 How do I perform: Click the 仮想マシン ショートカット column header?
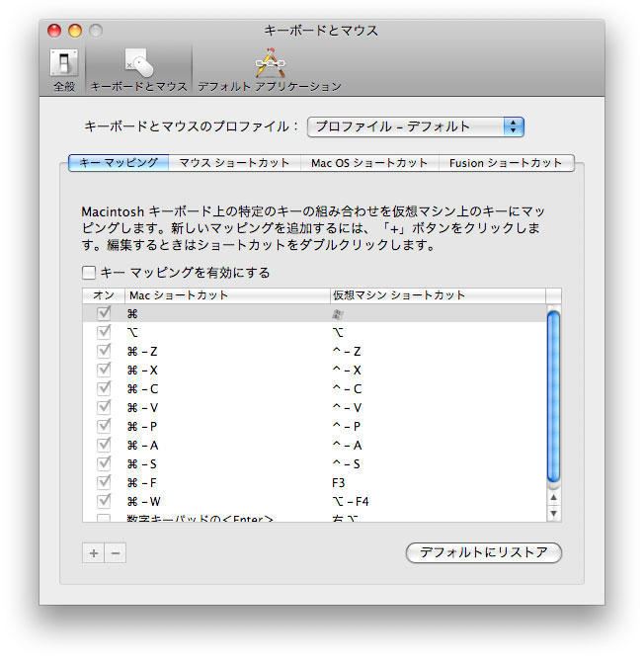438,295
